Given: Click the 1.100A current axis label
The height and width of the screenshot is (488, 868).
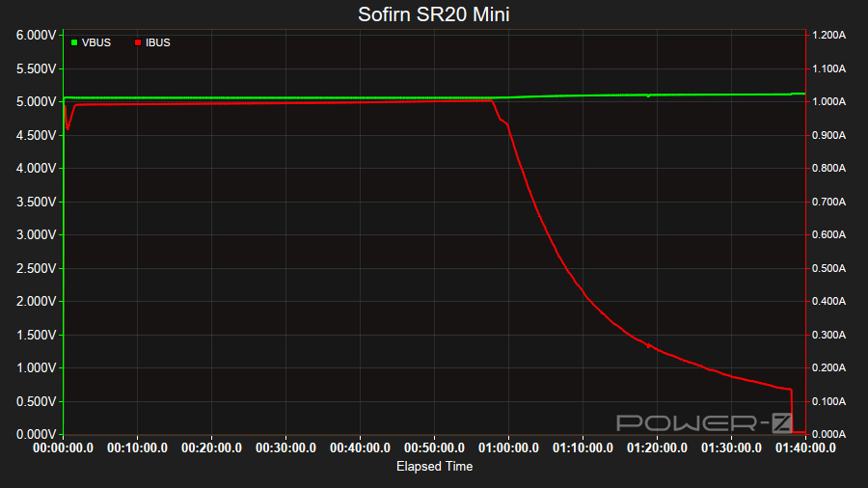Looking at the screenshot, I should click(828, 69).
